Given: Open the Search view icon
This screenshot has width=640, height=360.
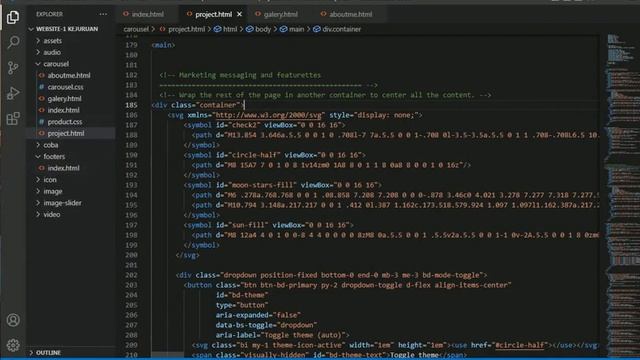Looking at the screenshot, I should click(13, 42).
